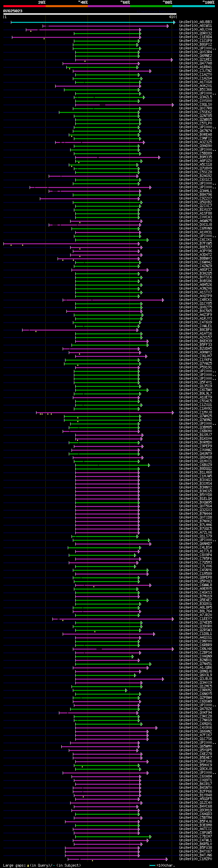Select the UniRef100_C6CIK1 label
The width and height of the screenshot is (218, 868).
tap(196, 240)
